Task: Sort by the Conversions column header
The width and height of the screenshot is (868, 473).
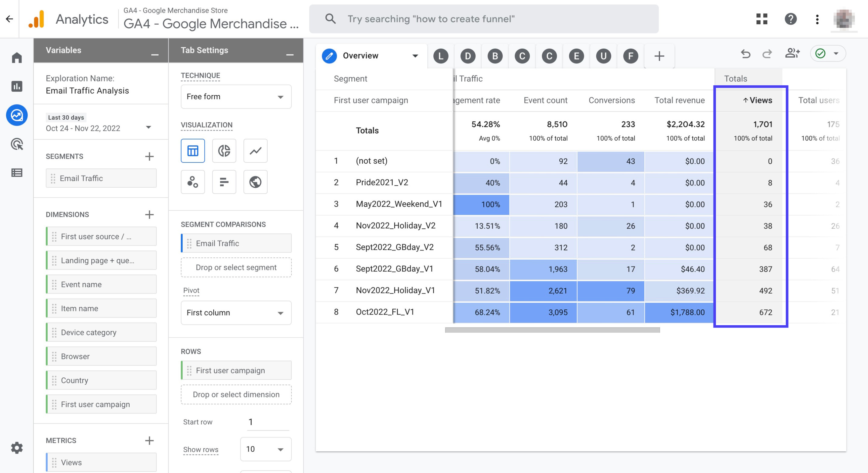Action: [x=612, y=100]
